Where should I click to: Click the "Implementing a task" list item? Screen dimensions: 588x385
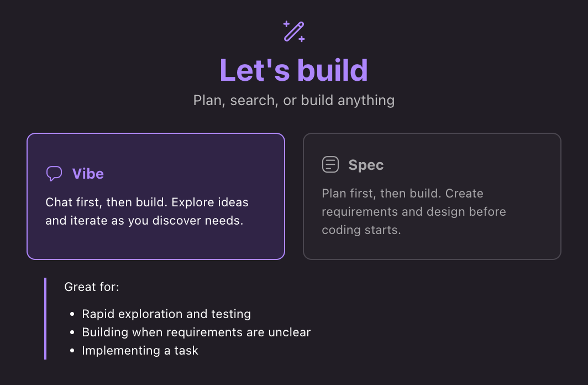140,350
